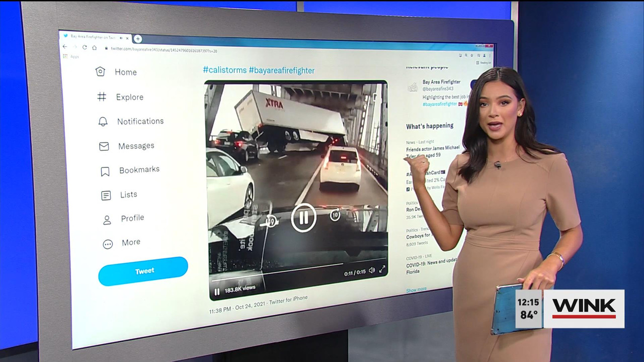Select the Bay Area Firefighter browser tab
The height and width of the screenshot is (362, 644).
click(x=96, y=38)
